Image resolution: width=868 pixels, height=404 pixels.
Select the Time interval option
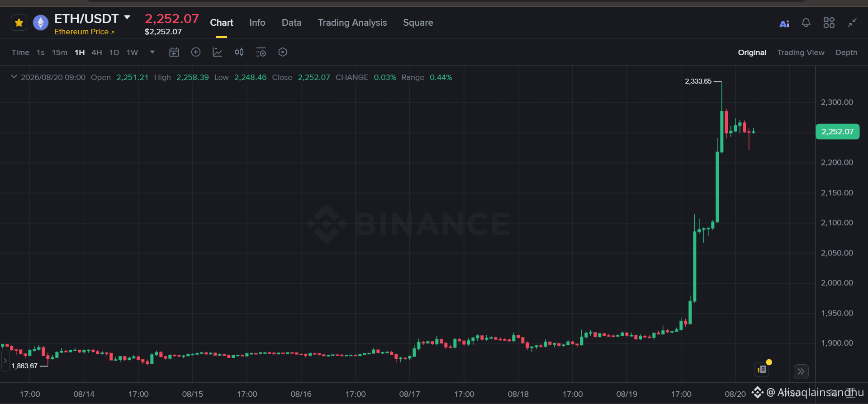(x=20, y=52)
